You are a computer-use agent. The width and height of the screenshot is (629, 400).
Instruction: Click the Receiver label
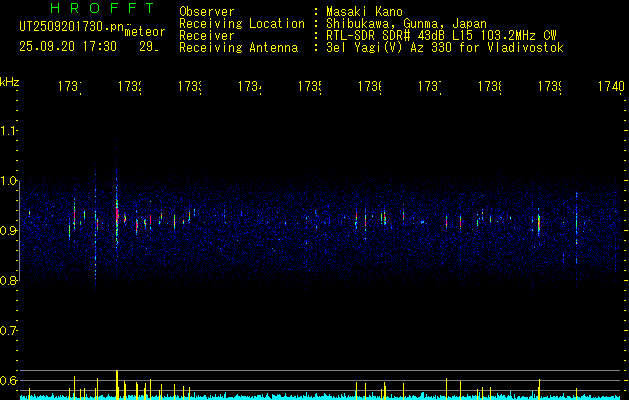click(207, 36)
